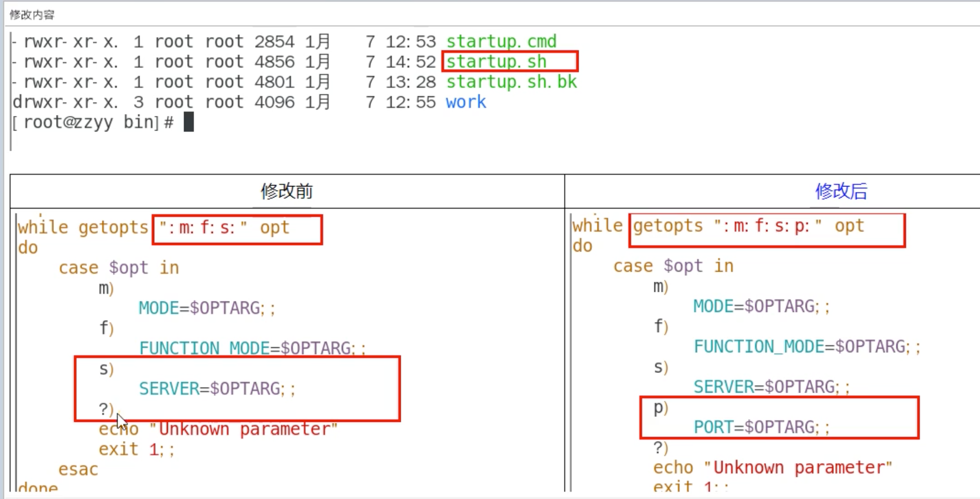Viewport: 980px width, 499px height.
Task: Click the 'f)' label in the after column
Action: (661, 327)
